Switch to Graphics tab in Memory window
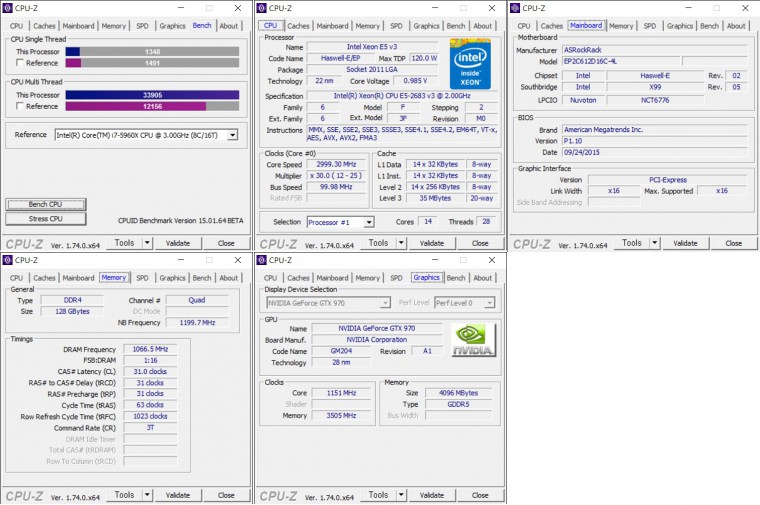The height and width of the screenshot is (505, 760). pos(173,278)
